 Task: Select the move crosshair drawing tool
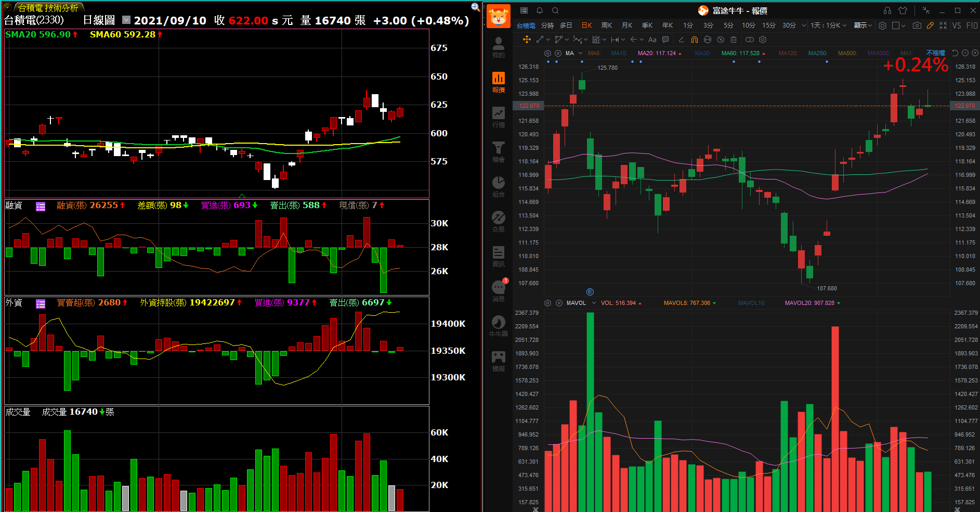(527, 40)
